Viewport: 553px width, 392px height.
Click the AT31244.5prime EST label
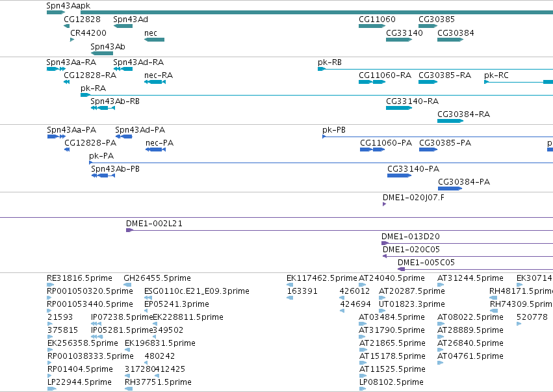point(470,279)
